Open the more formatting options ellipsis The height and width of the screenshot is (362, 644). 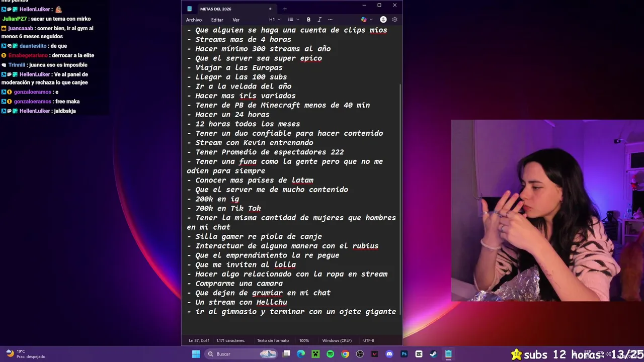click(x=330, y=20)
